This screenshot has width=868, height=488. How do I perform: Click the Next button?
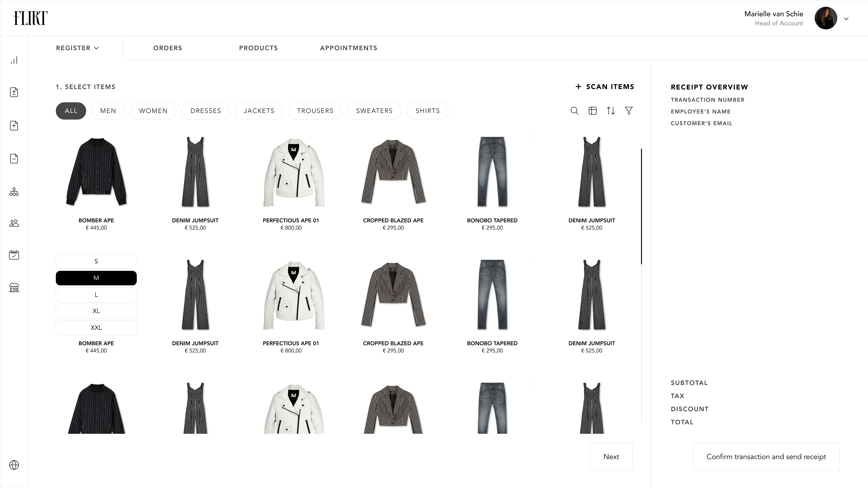611,457
